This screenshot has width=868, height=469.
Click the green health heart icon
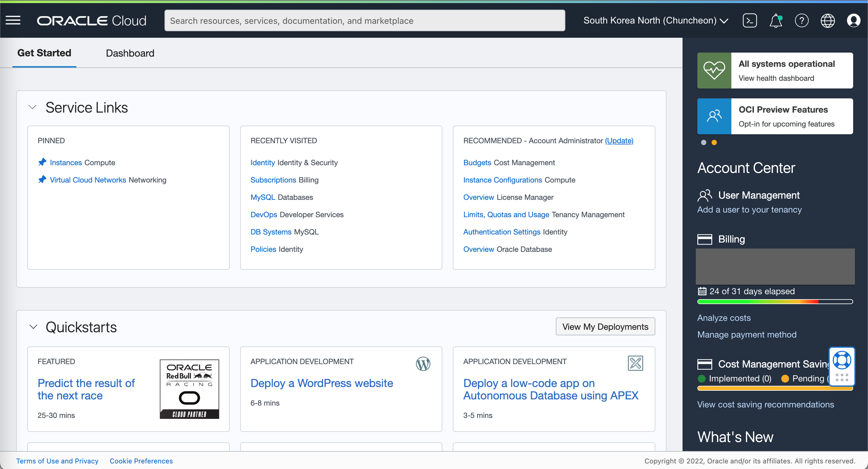[x=714, y=71]
